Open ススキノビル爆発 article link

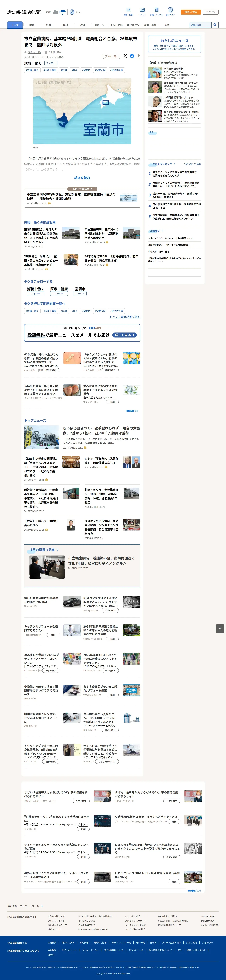[102, 527]
